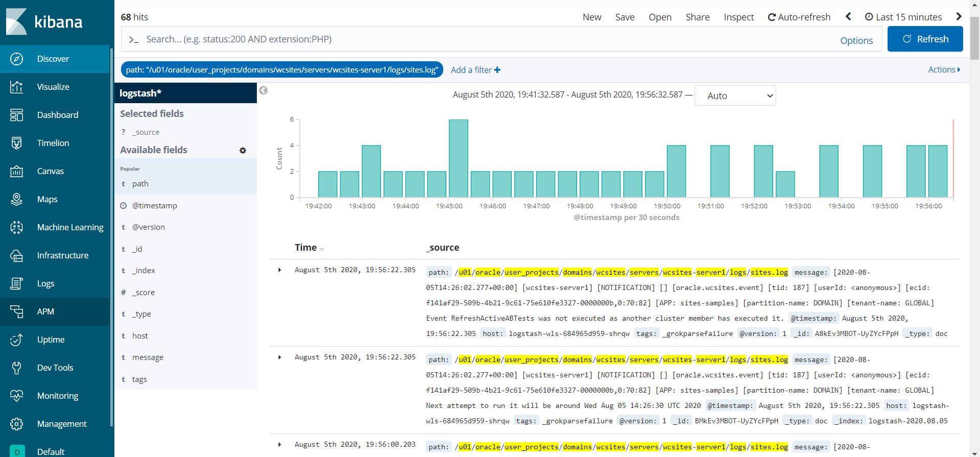The image size is (980, 457).
Task: Open Auto-refresh settings
Action: pyautogui.click(x=799, y=17)
